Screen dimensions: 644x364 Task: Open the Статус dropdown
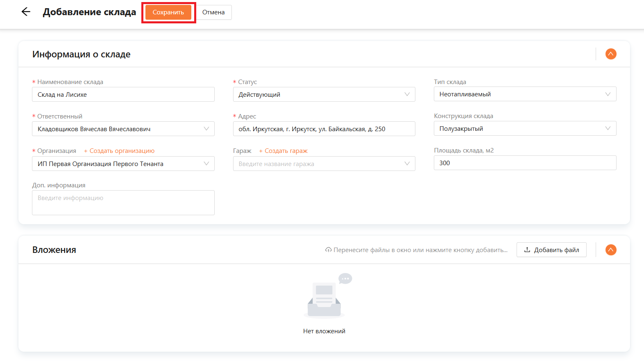324,95
